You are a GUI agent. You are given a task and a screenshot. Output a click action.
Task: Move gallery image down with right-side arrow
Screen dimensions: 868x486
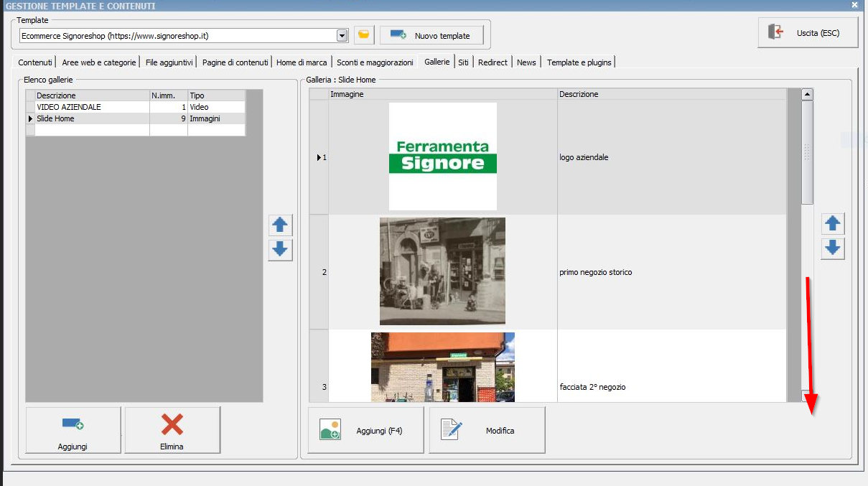[833, 248]
